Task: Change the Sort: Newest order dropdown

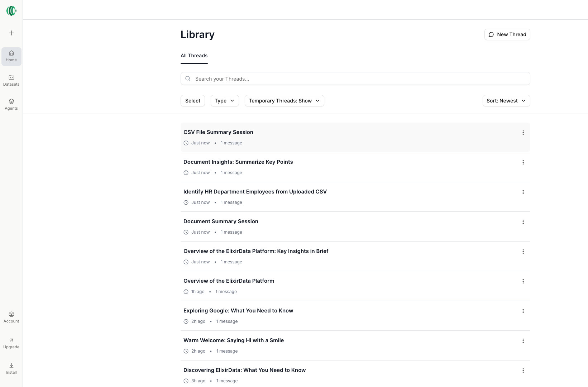Action: point(506,101)
